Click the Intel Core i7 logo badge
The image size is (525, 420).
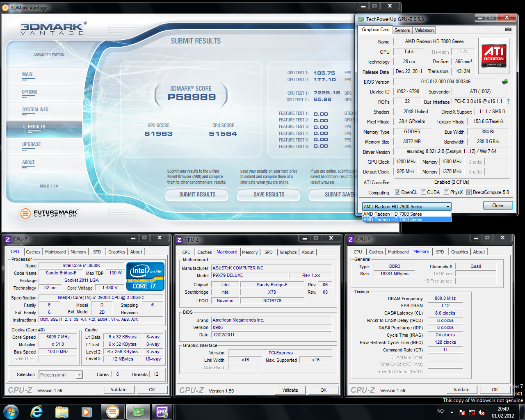click(146, 276)
